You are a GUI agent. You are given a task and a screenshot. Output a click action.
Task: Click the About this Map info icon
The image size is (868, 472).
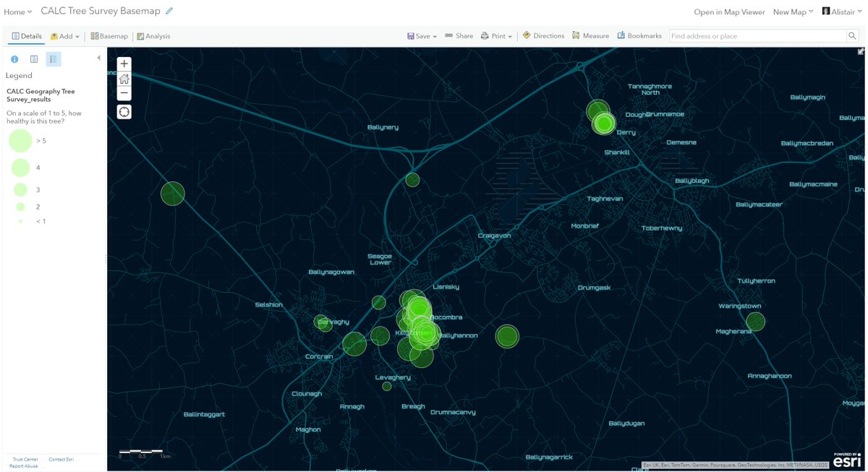(x=14, y=59)
